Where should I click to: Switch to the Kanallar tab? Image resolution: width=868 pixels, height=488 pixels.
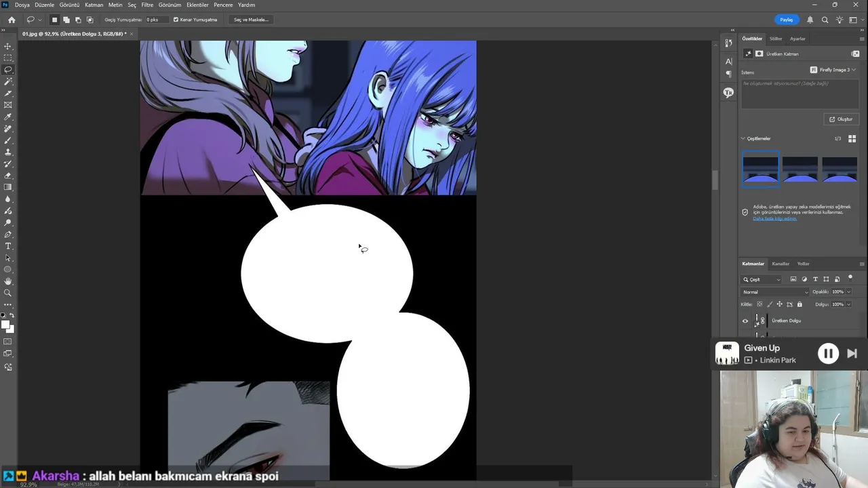[x=781, y=264]
